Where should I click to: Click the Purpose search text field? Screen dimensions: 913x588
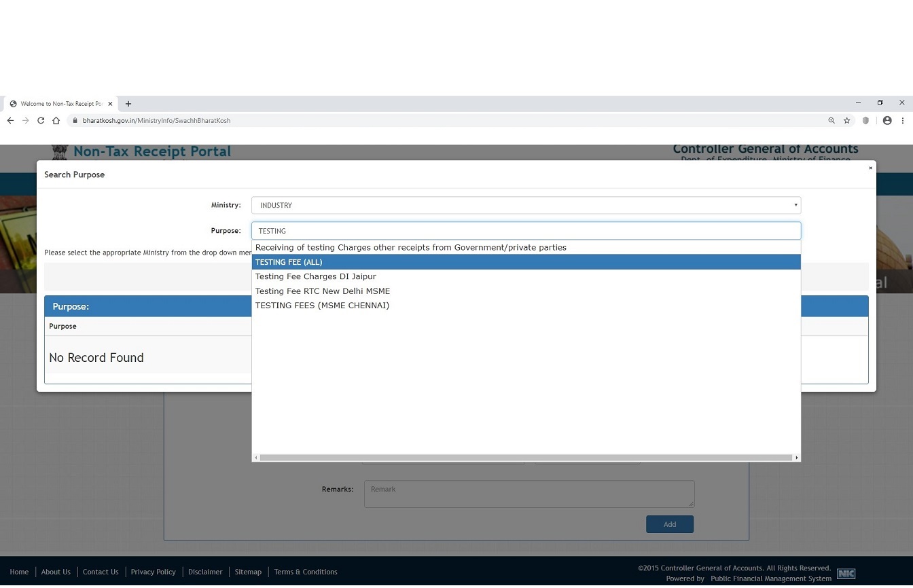tap(526, 231)
